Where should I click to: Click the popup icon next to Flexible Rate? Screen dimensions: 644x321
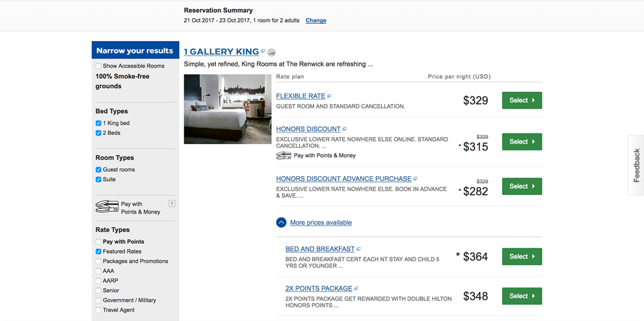click(329, 96)
